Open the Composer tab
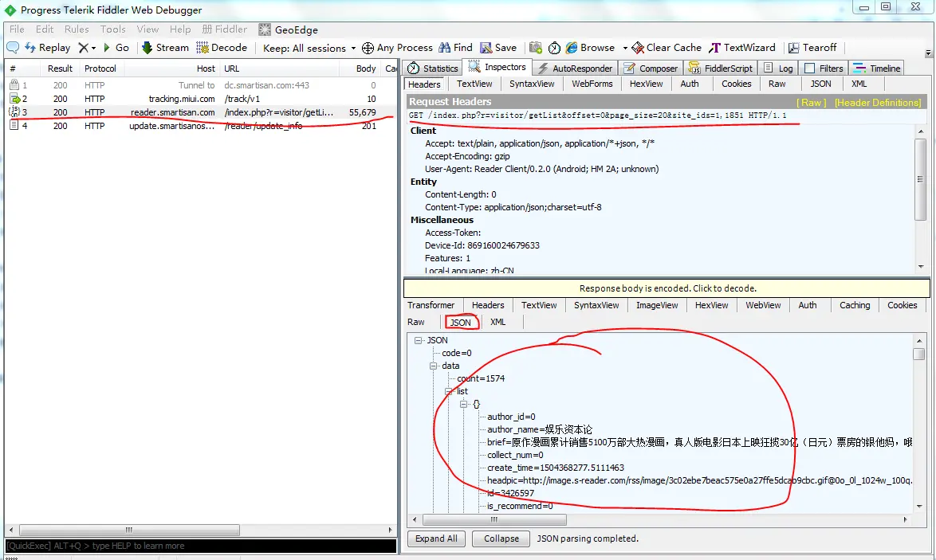 (651, 68)
